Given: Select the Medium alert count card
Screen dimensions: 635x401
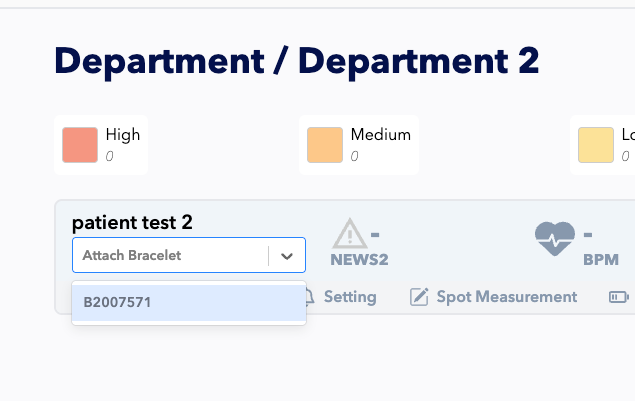Looking at the screenshot, I should (x=359, y=145).
